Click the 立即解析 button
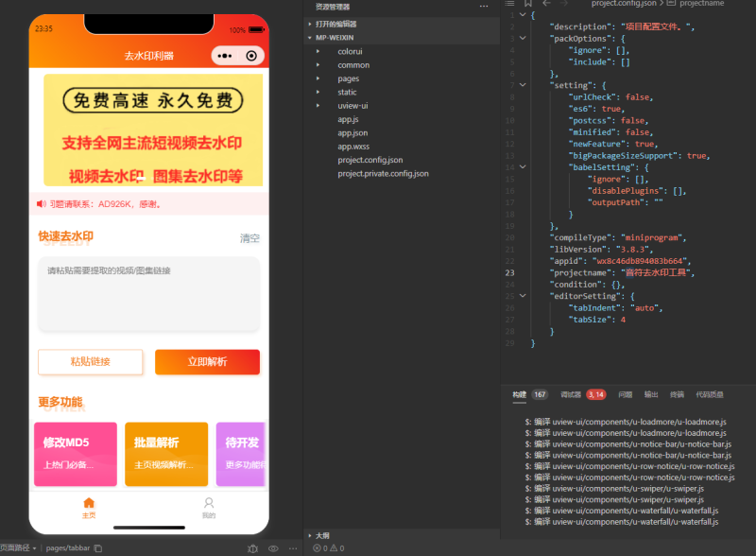 click(x=207, y=362)
